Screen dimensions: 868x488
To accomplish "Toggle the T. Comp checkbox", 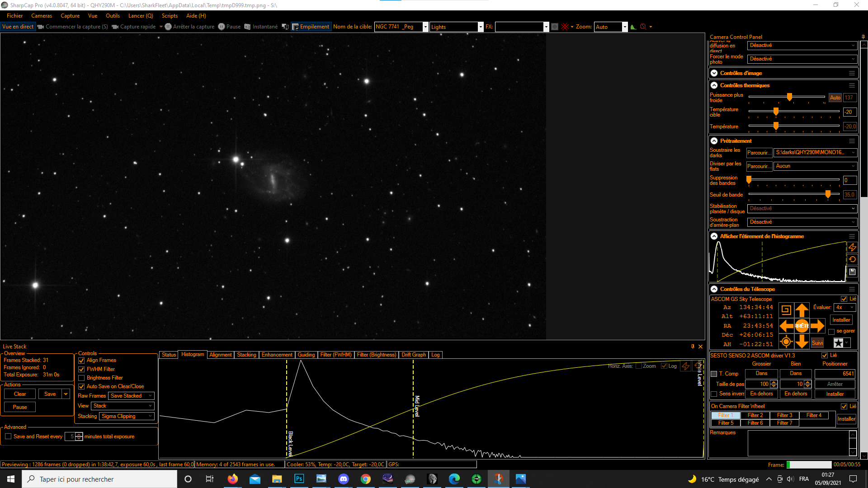I will [x=714, y=374].
